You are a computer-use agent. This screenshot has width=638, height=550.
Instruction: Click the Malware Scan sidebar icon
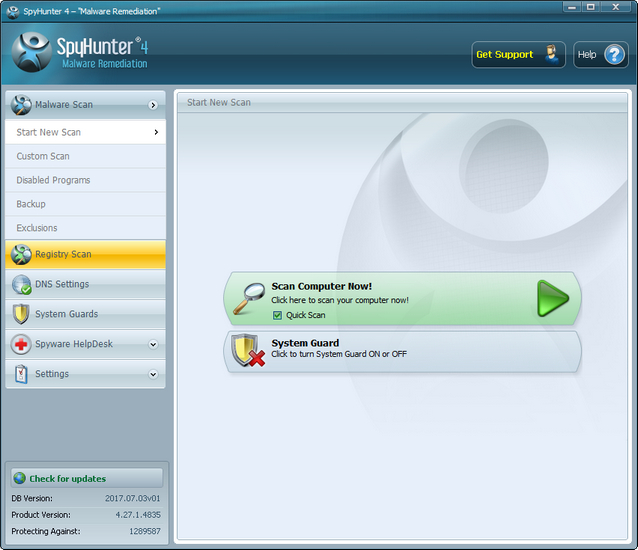pos(21,105)
